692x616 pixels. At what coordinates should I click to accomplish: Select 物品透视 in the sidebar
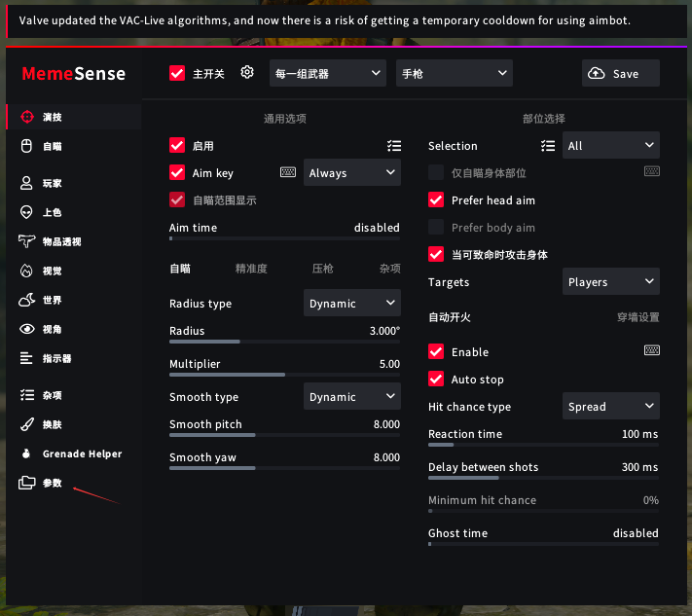point(60,241)
